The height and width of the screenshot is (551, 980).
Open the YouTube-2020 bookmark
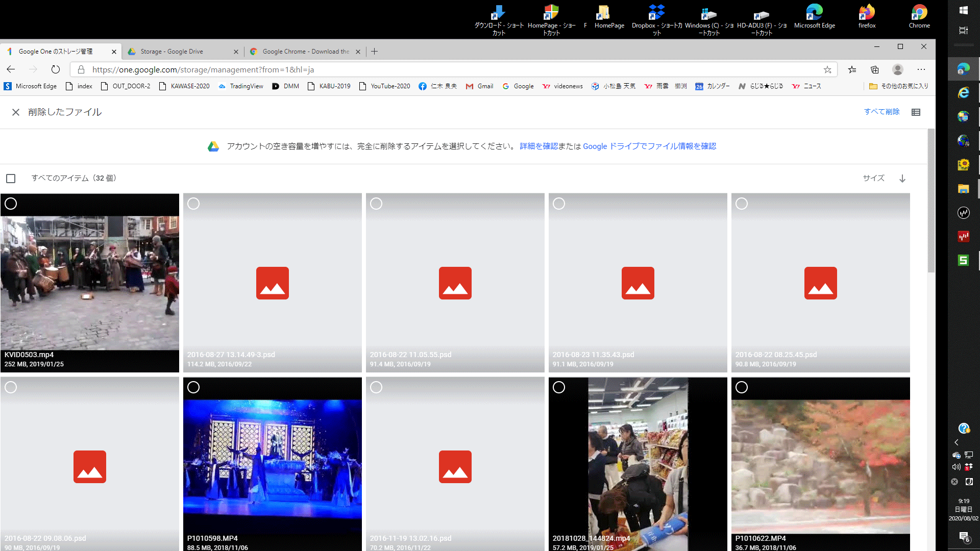click(385, 86)
